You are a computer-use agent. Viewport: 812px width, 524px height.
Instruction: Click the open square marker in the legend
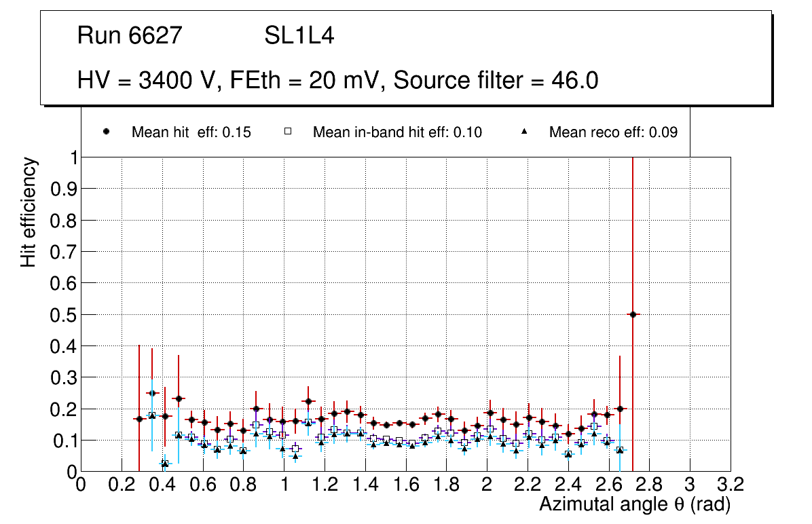288,132
